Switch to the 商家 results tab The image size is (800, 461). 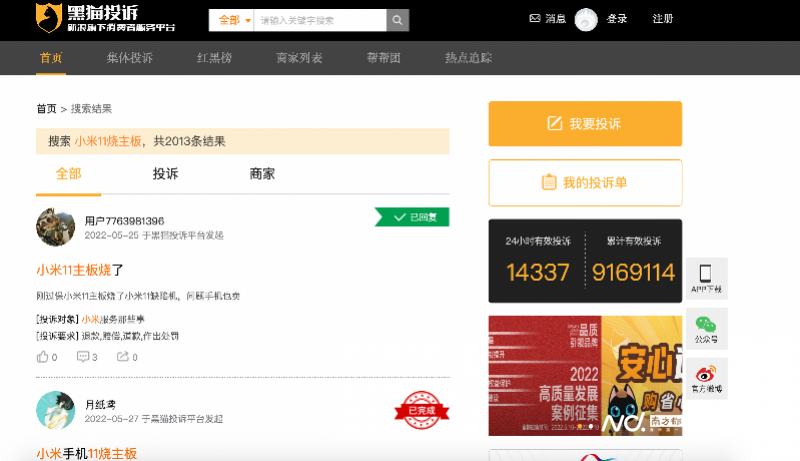pyautogui.click(x=262, y=174)
